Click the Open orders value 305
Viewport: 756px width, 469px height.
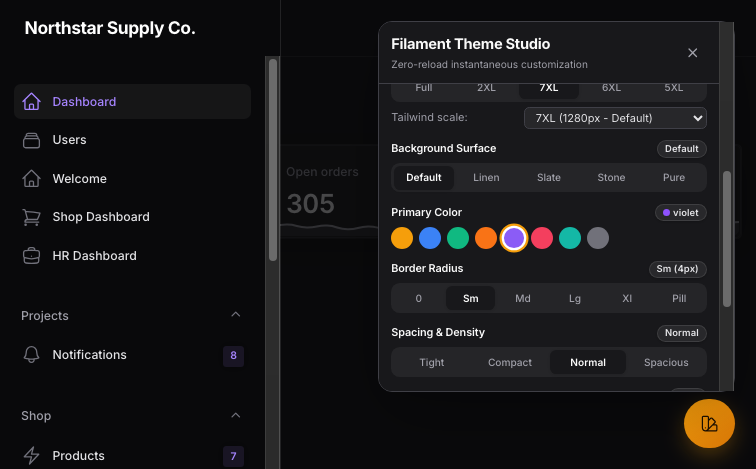(x=310, y=203)
